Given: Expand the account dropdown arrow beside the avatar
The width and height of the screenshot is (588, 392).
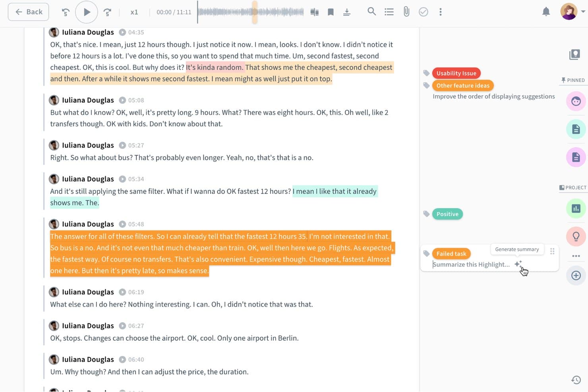Looking at the screenshot, I should tap(583, 12).
